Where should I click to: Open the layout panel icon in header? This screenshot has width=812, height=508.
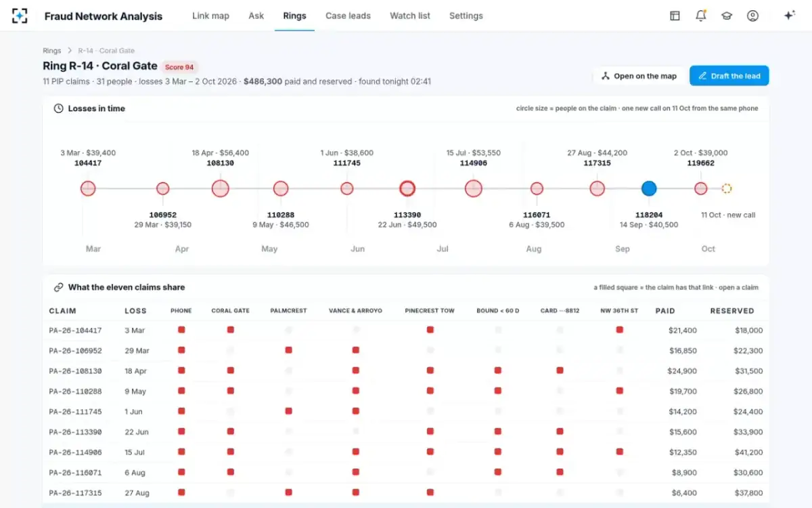675,16
